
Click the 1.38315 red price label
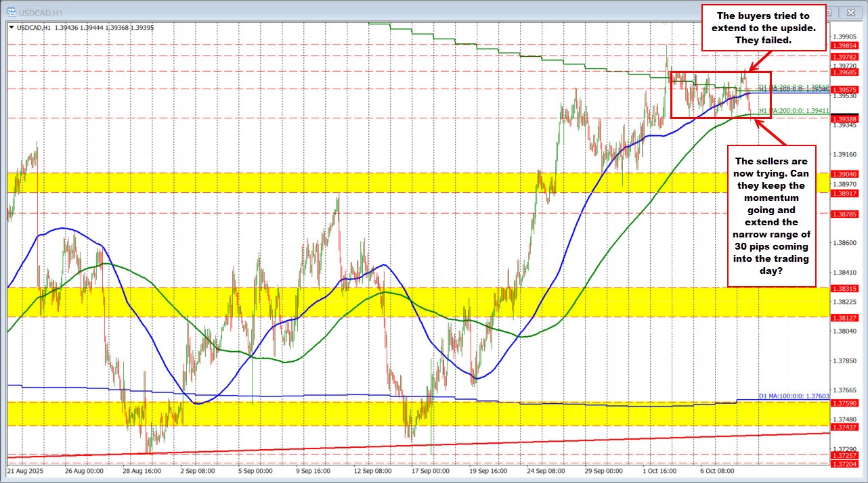(x=845, y=288)
